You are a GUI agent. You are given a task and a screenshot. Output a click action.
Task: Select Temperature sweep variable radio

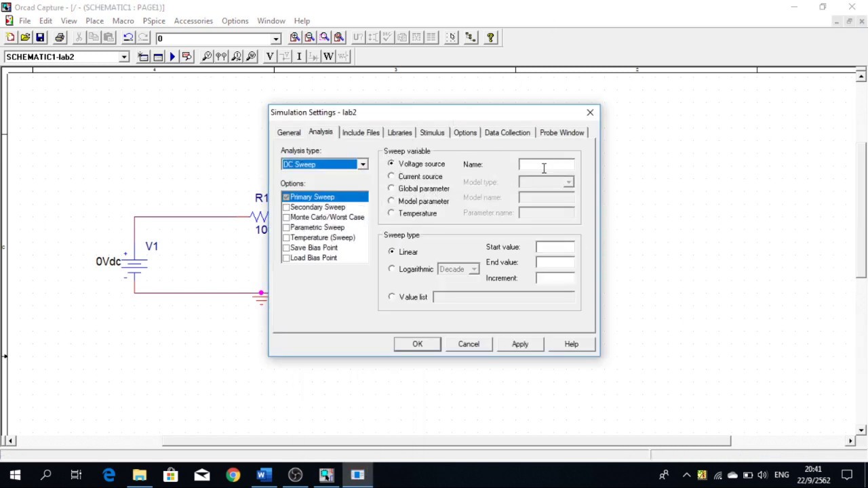pos(391,213)
